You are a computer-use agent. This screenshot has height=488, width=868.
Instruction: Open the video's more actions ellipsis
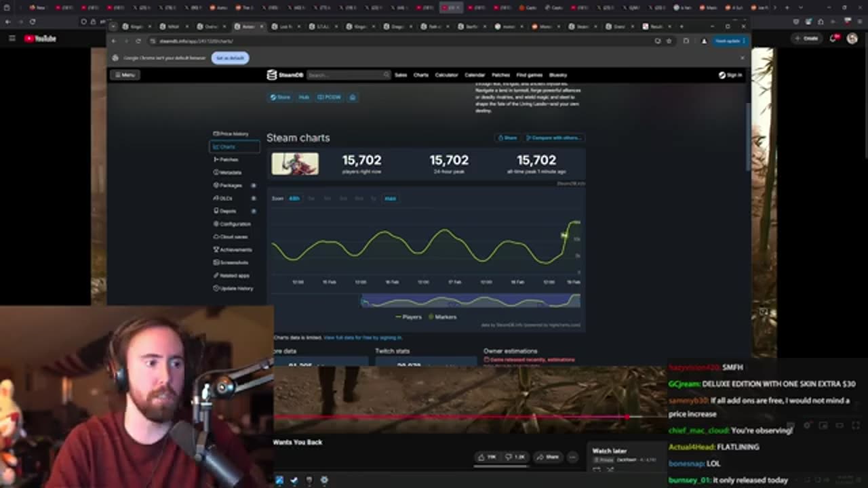pyautogui.click(x=573, y=457)
